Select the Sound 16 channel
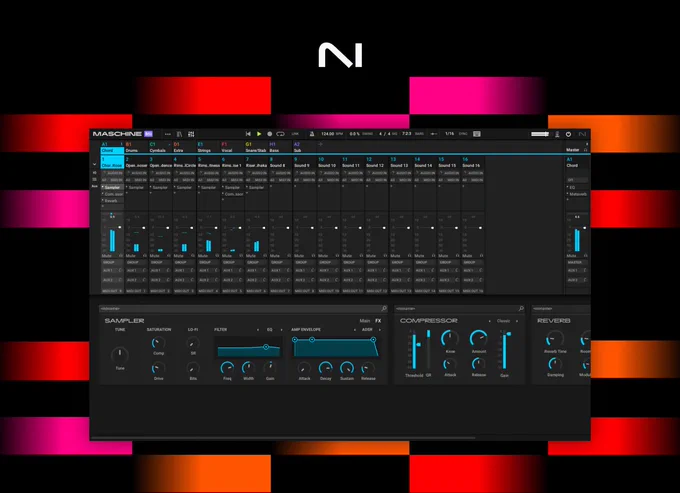This screenshot has width=680, height=493. 473,163
